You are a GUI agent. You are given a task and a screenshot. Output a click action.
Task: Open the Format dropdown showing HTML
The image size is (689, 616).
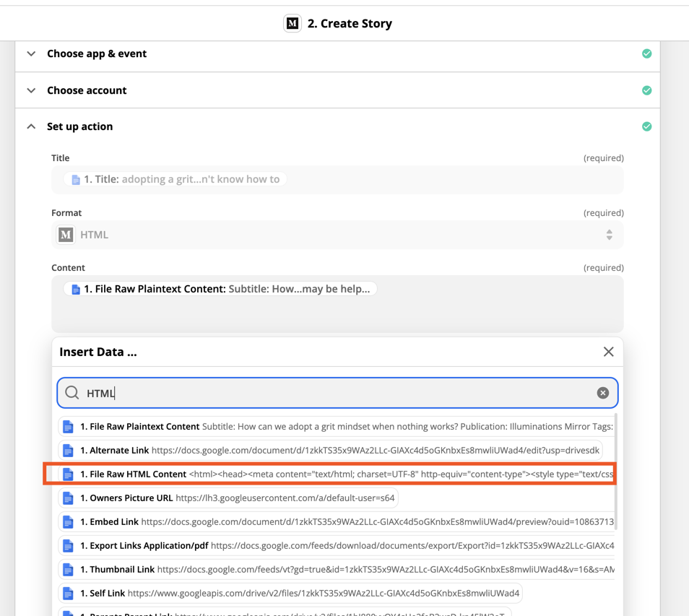click(x=337, y=235)
